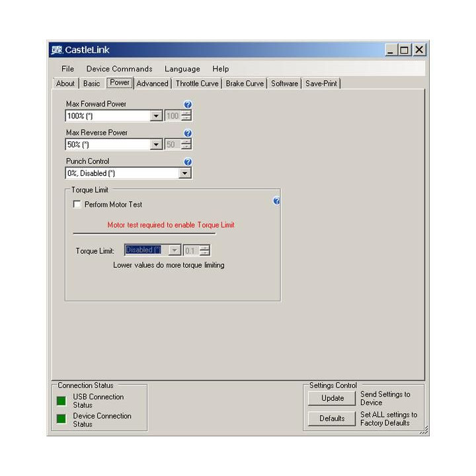Switch to the About tab
The height and width of the screenshot is (476, 476).
click(65, 83)
